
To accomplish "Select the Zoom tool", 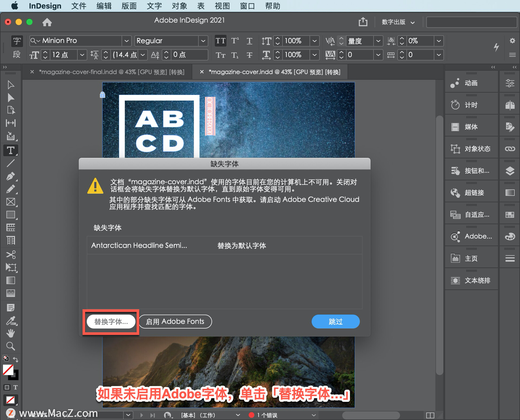I will (x=11, y=346).
